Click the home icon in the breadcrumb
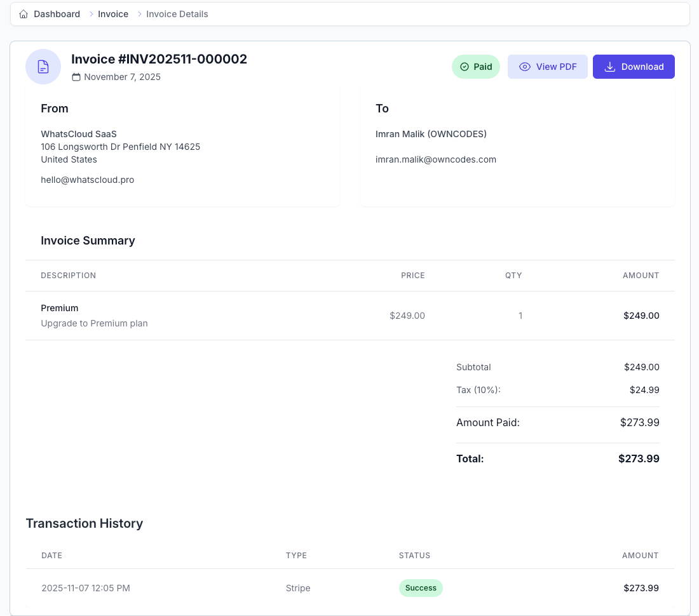Image resolution: width=699 pixels, height=616 pixels. click(x=22, y=13)
